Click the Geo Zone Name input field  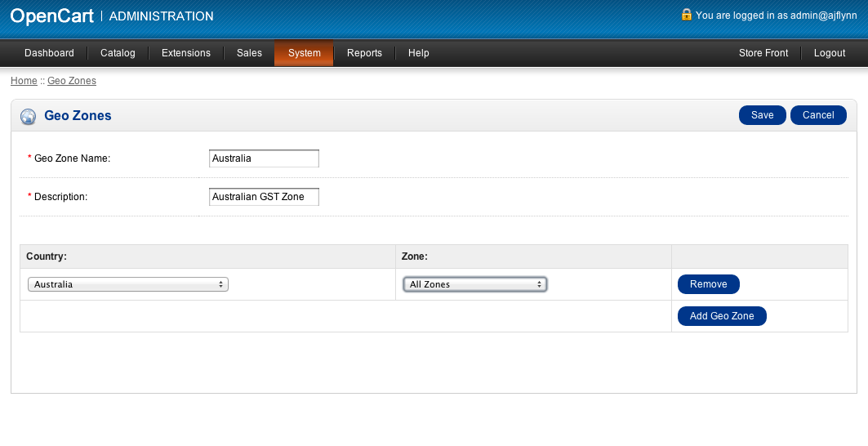point(264,158)
